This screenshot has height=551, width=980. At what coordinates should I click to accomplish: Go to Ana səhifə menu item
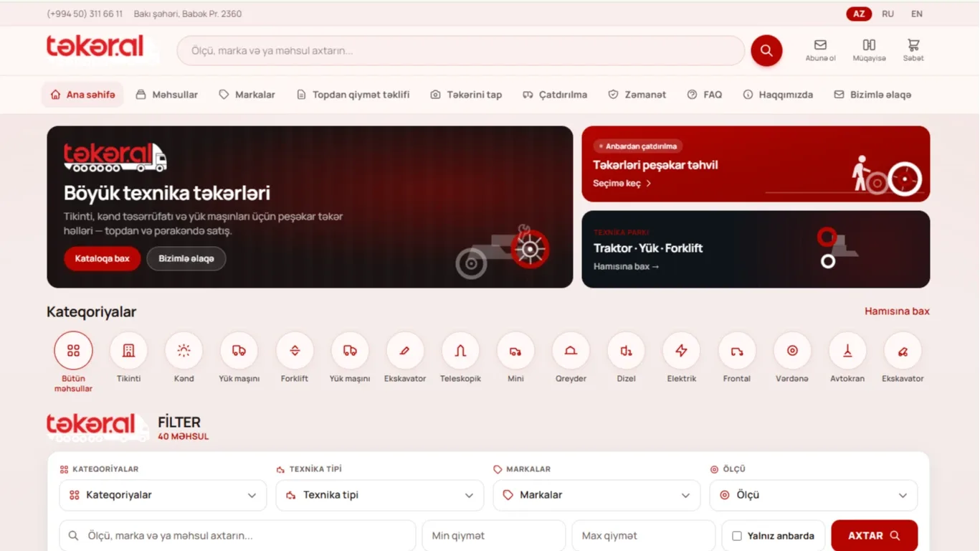[82, 95]
